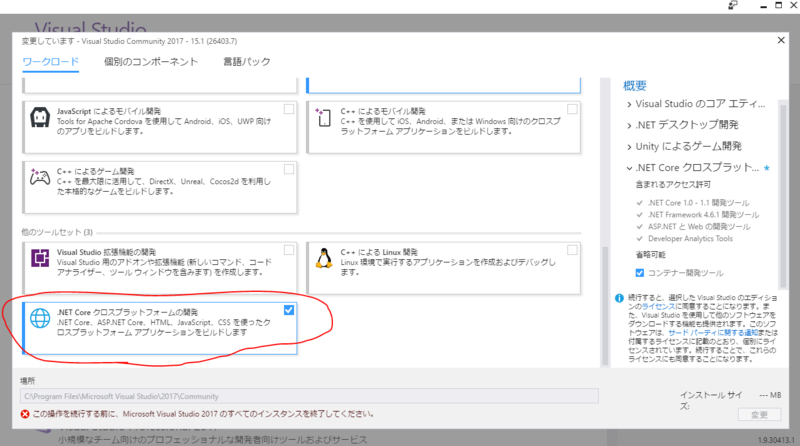The width and height of the screenshot is (800, 446).
Task: Click the install location path field
Action: coord(309,396)
